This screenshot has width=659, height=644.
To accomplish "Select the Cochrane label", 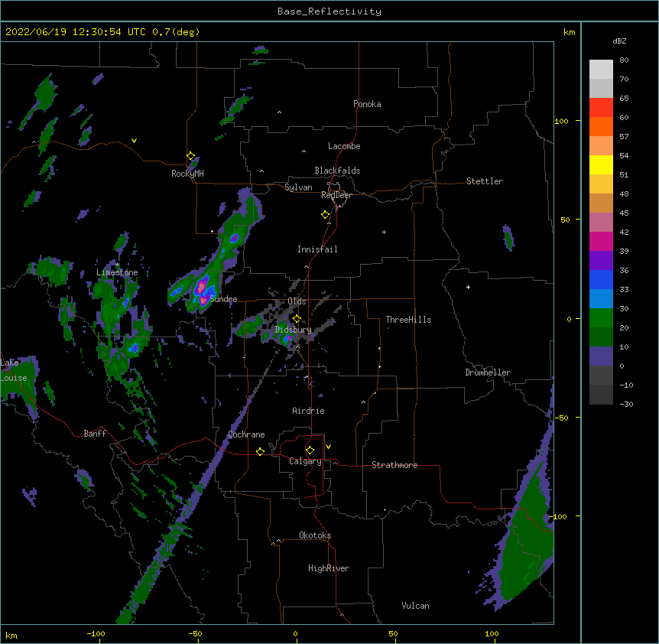I will (x=246, y=434).
